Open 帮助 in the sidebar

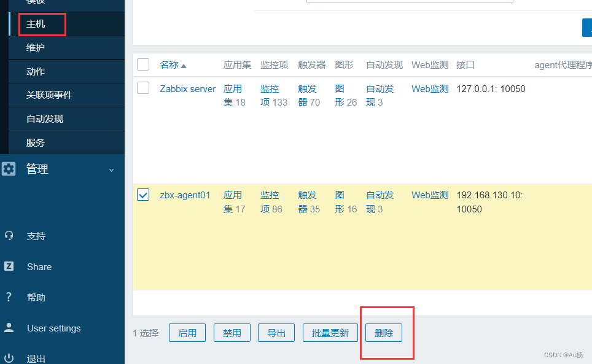pos(36,298)
